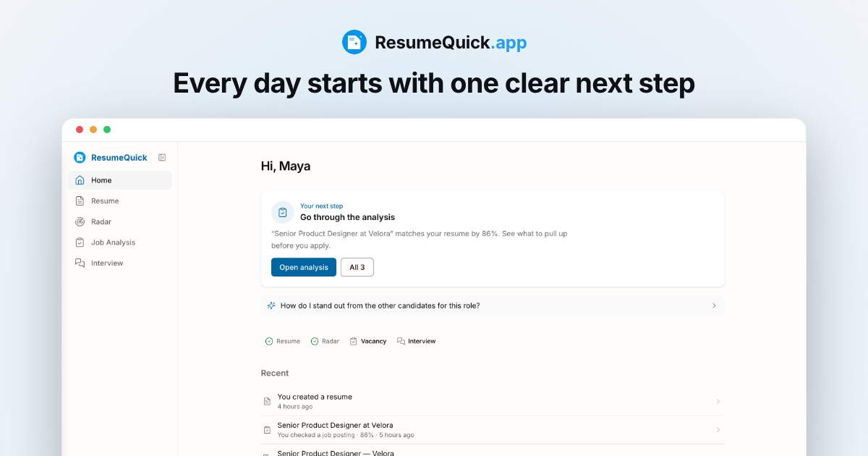Click the ResumeQuick sidebar brand name

119,158
